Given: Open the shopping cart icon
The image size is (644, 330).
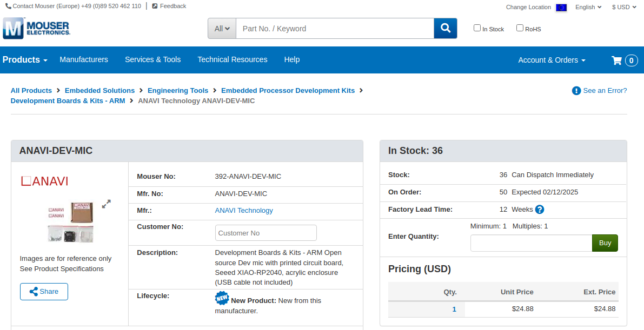Looking at the screenshot, I should click(616, 60).
